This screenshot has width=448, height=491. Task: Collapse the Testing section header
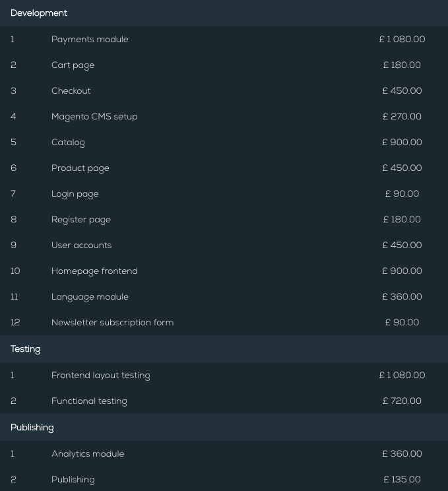[x=26, y=349]
